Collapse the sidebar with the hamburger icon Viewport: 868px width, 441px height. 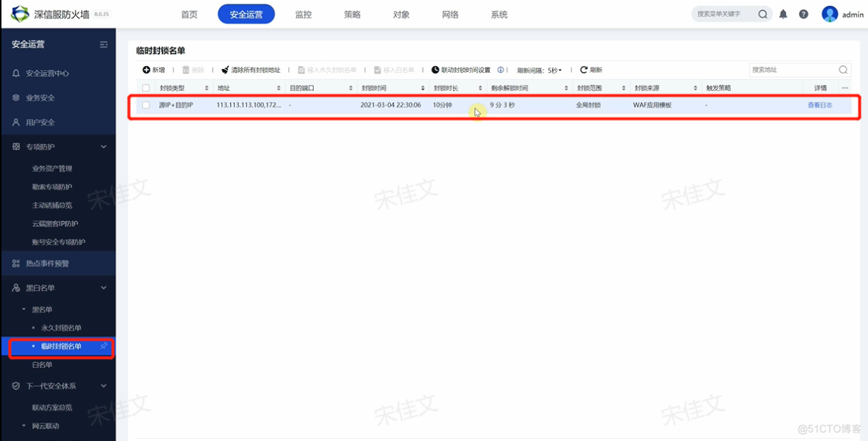103,44
